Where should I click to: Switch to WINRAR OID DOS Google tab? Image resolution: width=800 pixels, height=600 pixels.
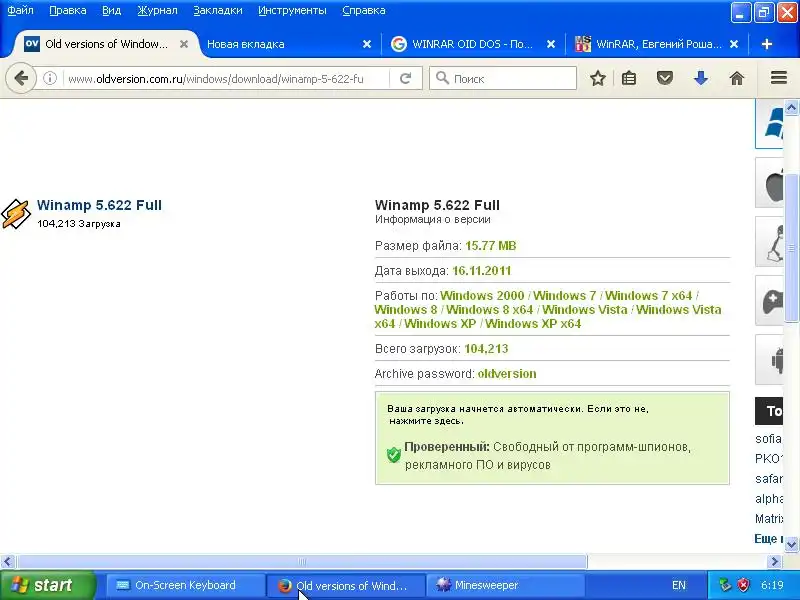(x=473, y=44)
